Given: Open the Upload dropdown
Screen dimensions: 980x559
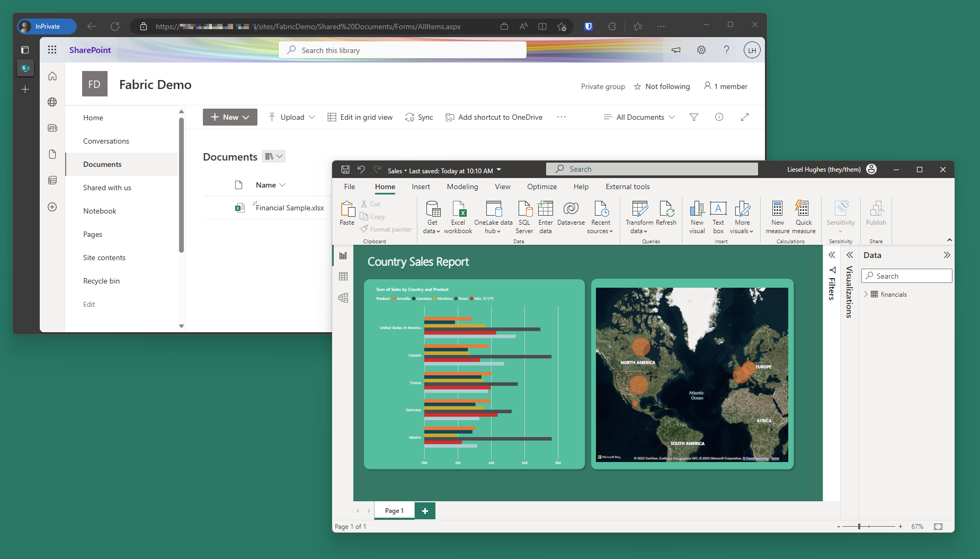Looking at the screenshot, I should (x=291, y=117).
